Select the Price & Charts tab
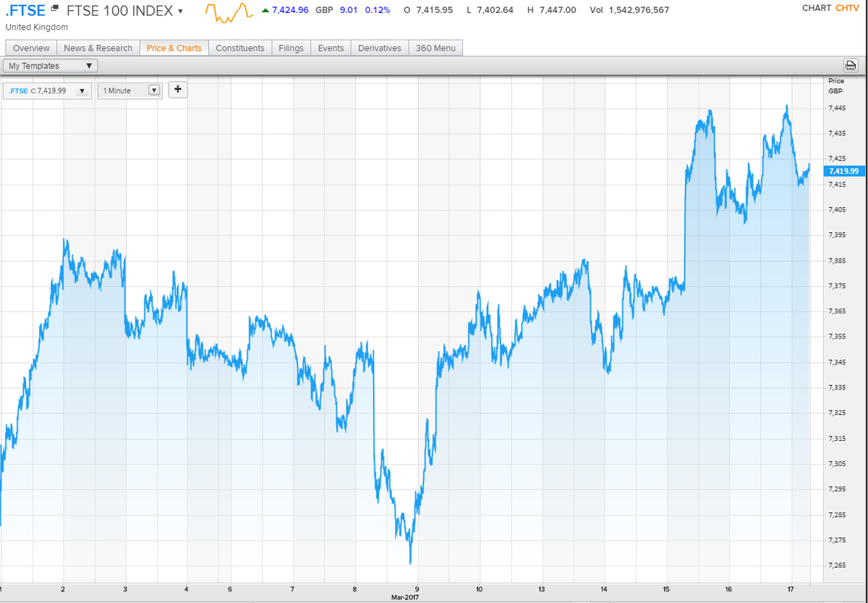The image size is (868, 603). pyautogui.click(x=174, y=48)
